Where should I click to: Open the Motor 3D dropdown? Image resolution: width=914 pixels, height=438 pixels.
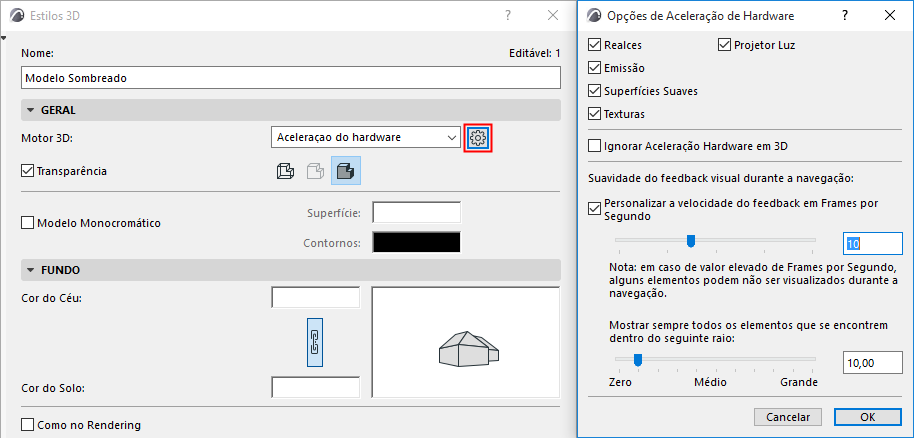click(365, 137)
